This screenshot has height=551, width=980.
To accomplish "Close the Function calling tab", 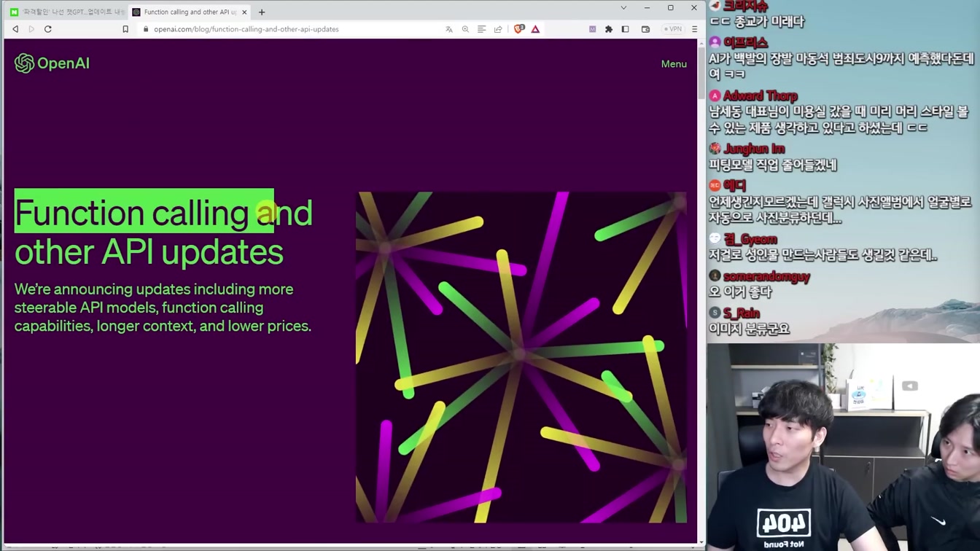I will pyautogui.click(x=244, y=12).
